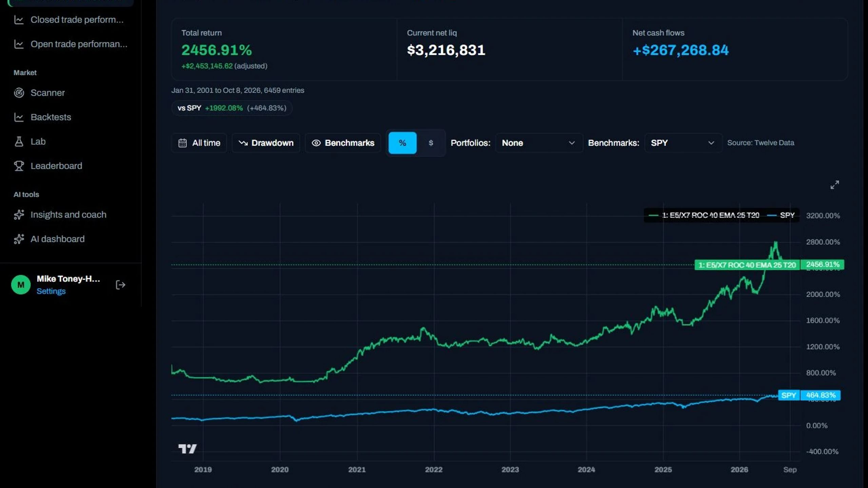Click the TradingView logo on chart
The height and width of the screenshot is (488, 868).
pos(188,449)
